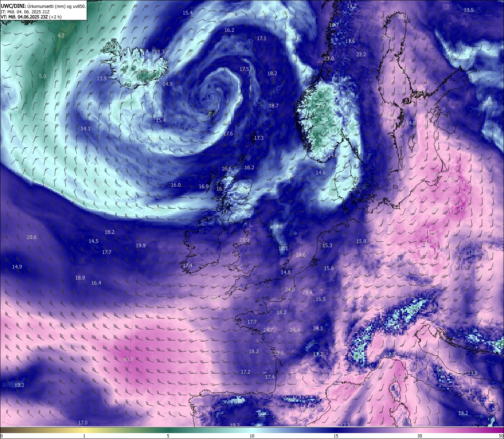Click the 25.6 value label
Screen dimensions: 504x439
(279, 353)
